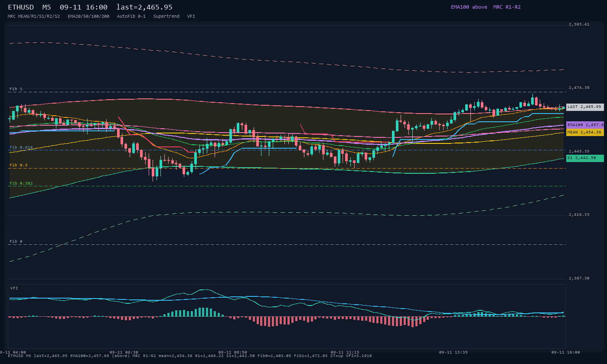The height and width of the screenshot is (364, 607).
Task: Select 'MRC MEAN/R1/S1/R2/S2' in the indicator legend
Action: click(34, 16)
